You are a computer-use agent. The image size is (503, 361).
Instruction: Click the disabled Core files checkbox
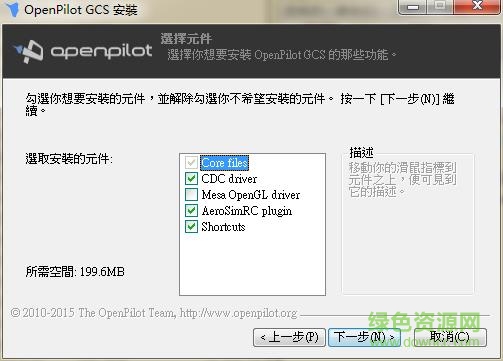[191, 163]
